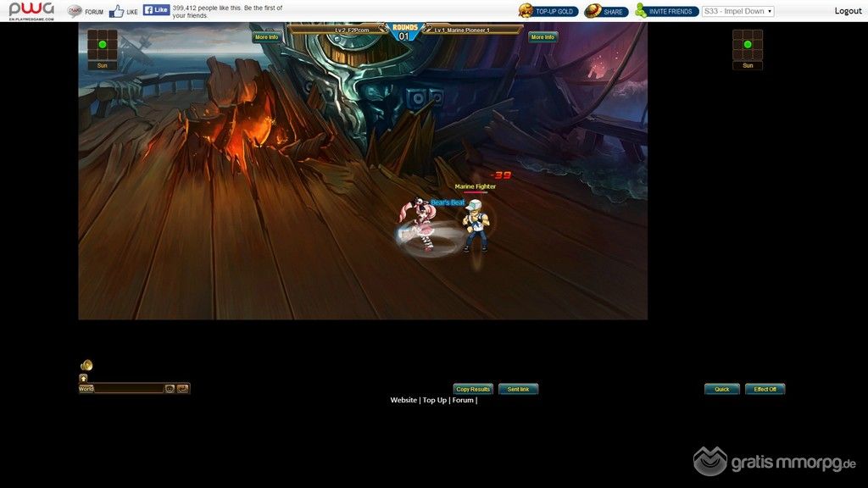Click the PWG site logo
Image resolution: width=868 pixels, height=488 pixels.
pos(31,11)
